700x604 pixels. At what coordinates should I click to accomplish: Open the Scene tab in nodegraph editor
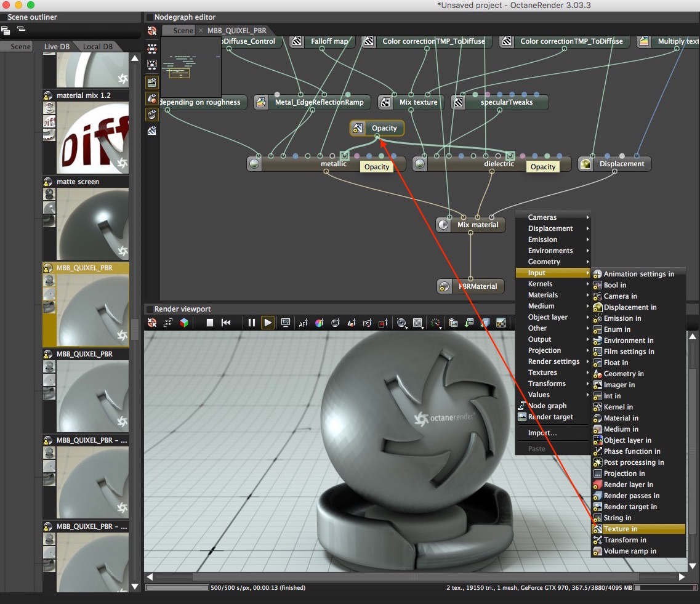[183, 30]
